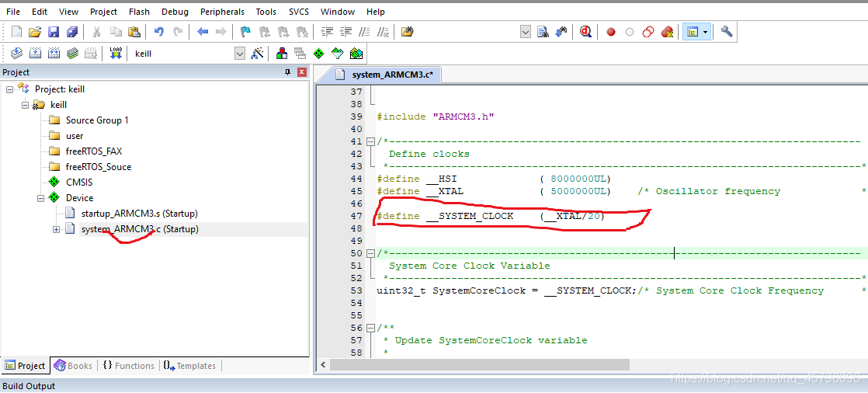868x393 pixels.
Task: Select startup_ARMCM3.s (Startup) file
Action: (139, 214)
